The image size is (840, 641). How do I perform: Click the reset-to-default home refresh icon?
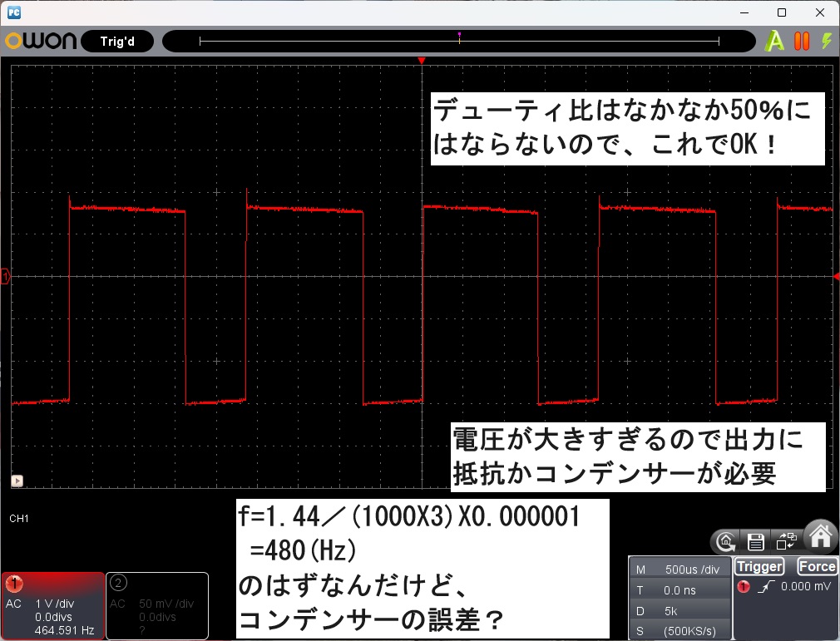point(726,542)
